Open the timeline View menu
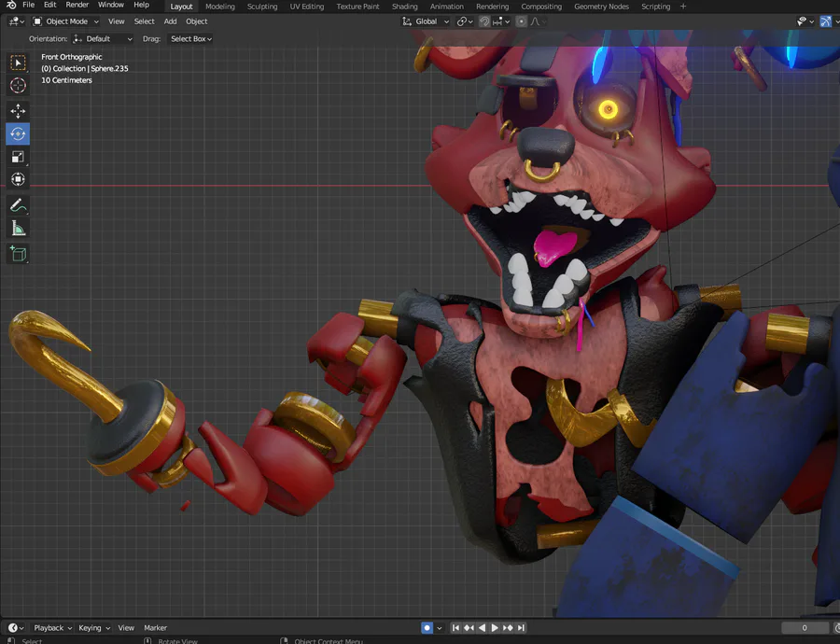This screenshot has height=644, width=840. [126, 628]
